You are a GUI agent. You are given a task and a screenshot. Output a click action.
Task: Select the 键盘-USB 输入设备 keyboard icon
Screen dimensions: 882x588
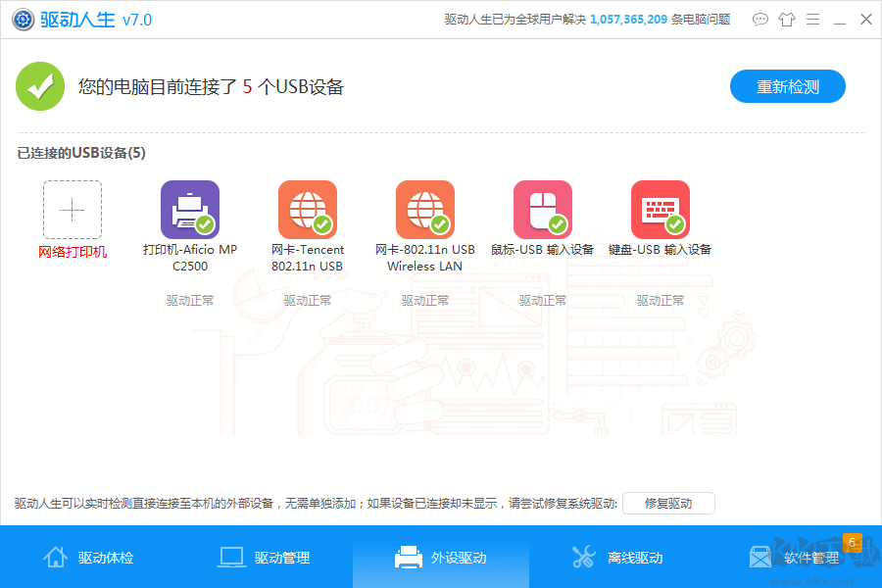pyautogui.click(x=661, y=210)
